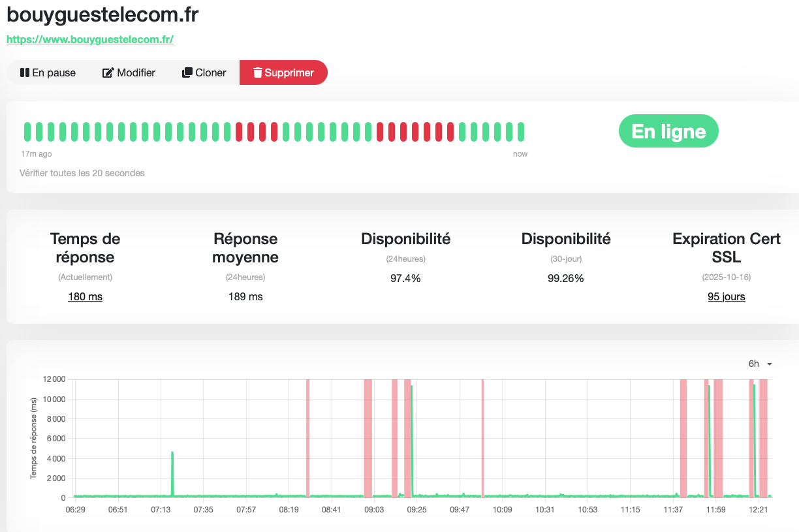The width and height of the screenshot is (799, 532).
Task: Click the 97.4% availability value
Action: tap(405, 278)
